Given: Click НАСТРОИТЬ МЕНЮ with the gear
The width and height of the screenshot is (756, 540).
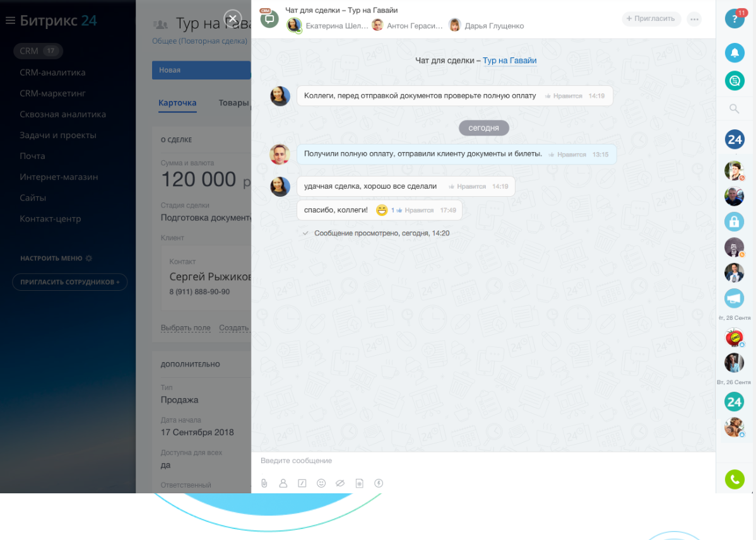Looking at the screenshot, I should pos(56,259).
